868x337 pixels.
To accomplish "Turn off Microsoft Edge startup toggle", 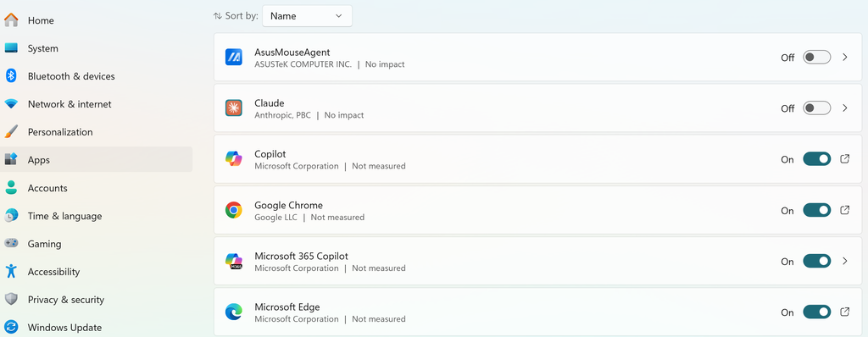I will point(817,312).
